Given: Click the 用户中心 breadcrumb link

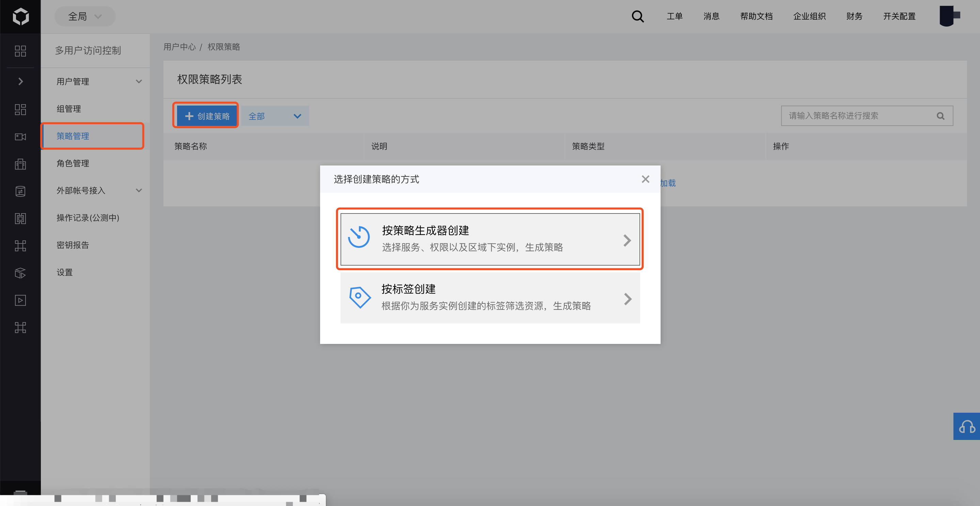Looking at the screenshot, I should [179, 47].
